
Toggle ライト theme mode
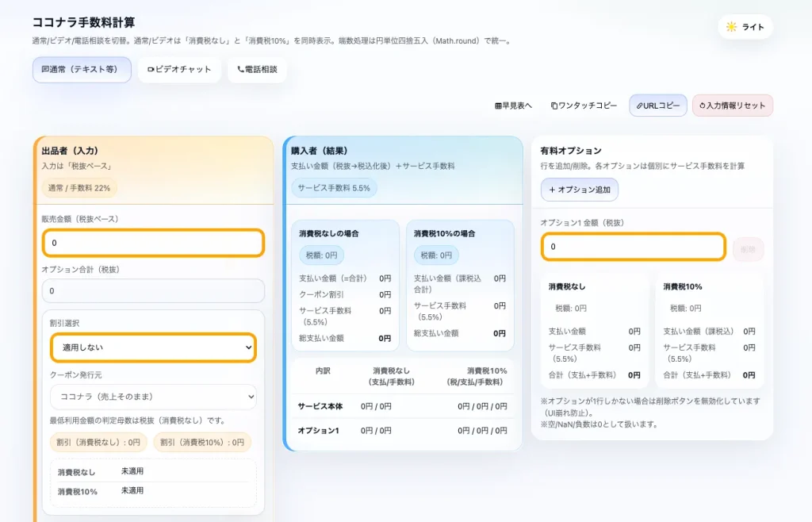[x=744, y=26]
